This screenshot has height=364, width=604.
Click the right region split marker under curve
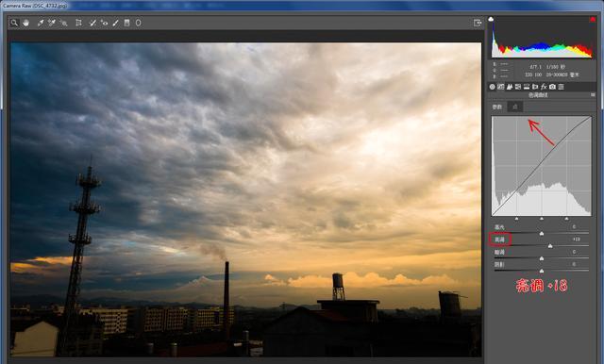pyautogui.click(x=566, y=219)
